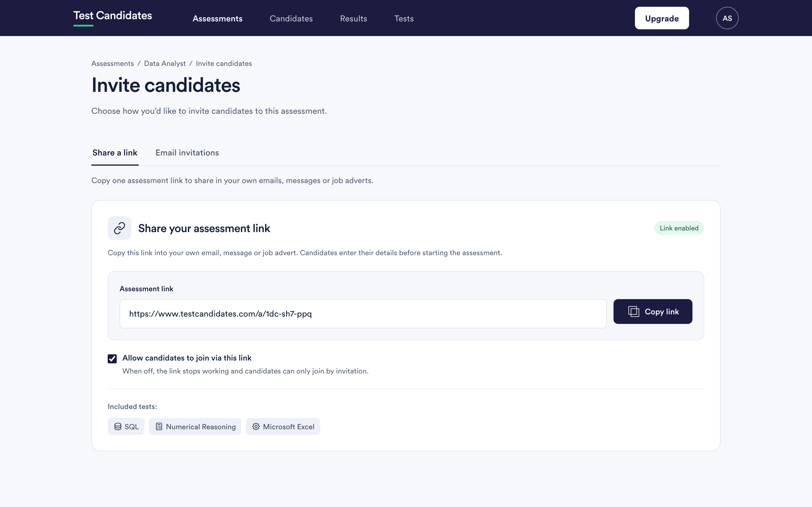
Task: Follow the Assessments breadcrumb link
Action: 112,63
